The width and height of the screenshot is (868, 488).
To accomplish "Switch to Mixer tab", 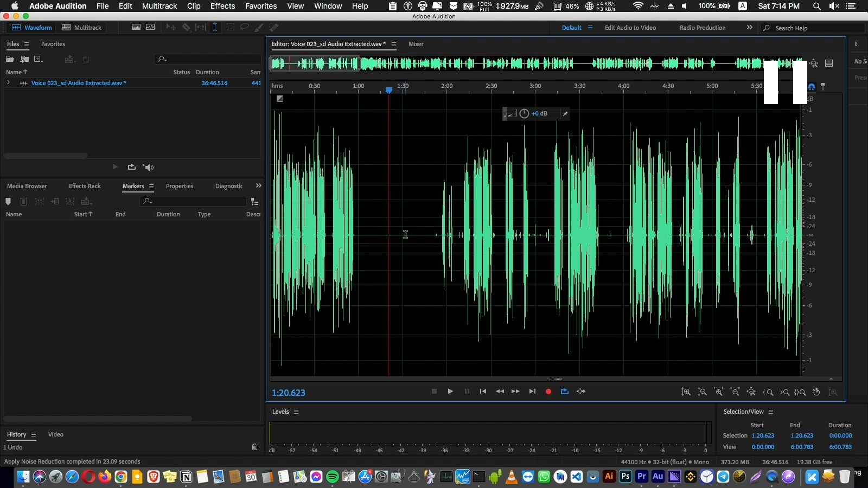I will pos(416,44).
